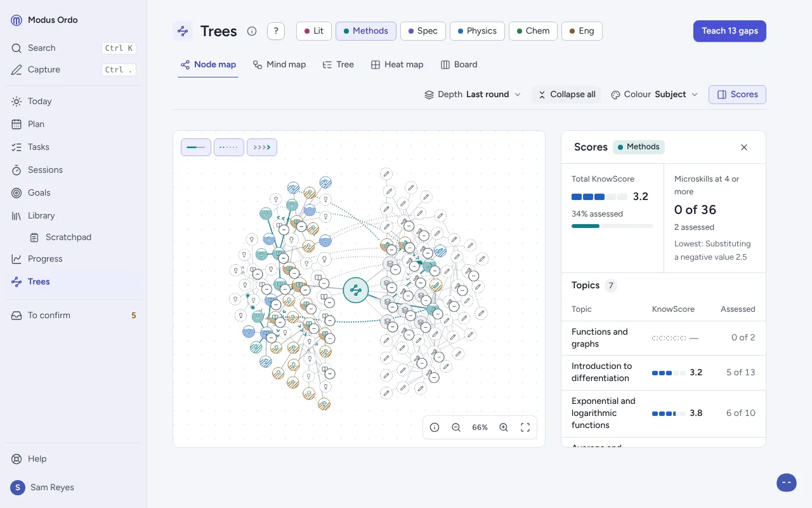This screenshot has width=812, height=508.
Task: Click the Ctrl K shortcut badge
Action: click(119, 48)
